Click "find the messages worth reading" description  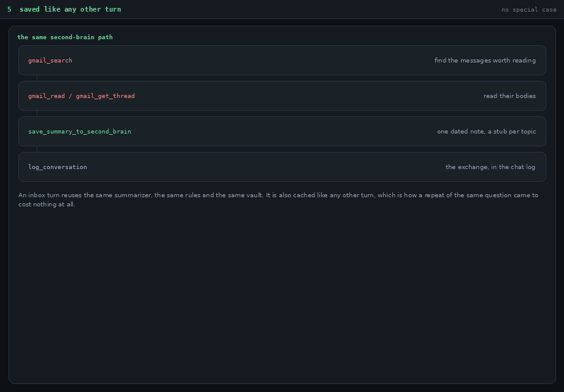point(485,61)
